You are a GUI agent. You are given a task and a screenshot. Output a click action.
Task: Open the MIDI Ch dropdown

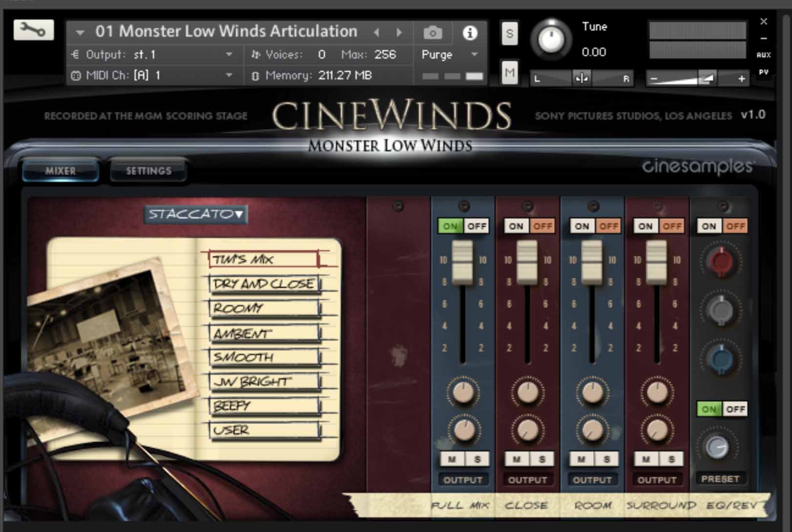pos(229,75)
